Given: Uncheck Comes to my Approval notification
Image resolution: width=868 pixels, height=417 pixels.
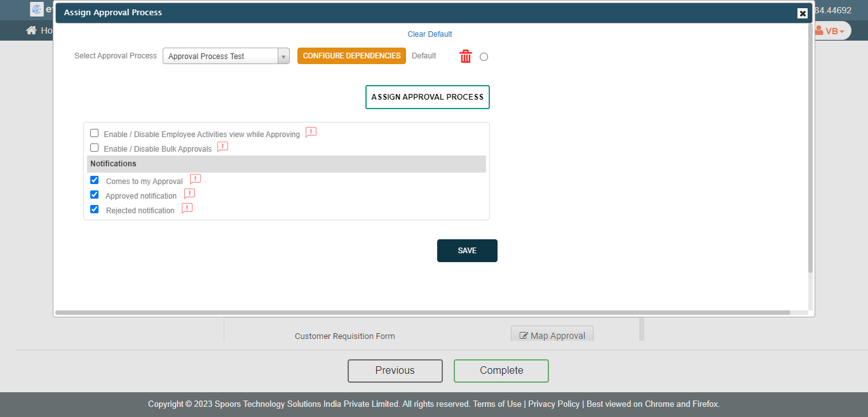Looking at the screenshot, I should click(x=95, y=180).
